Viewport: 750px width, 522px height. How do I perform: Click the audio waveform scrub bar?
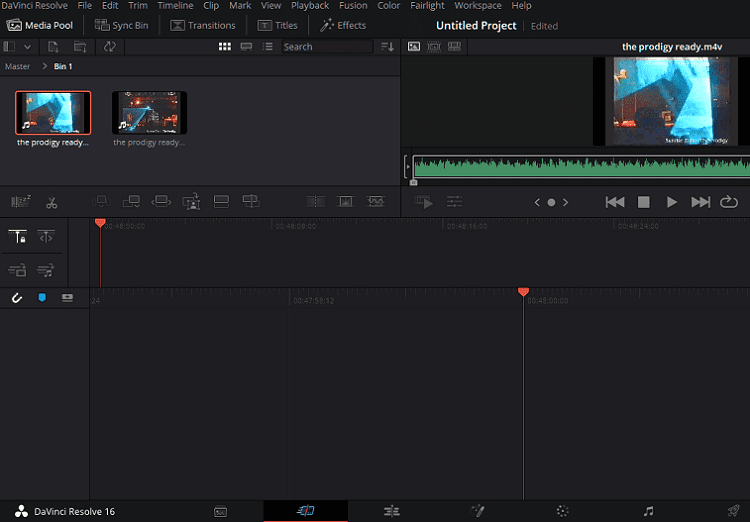(581, 167)
